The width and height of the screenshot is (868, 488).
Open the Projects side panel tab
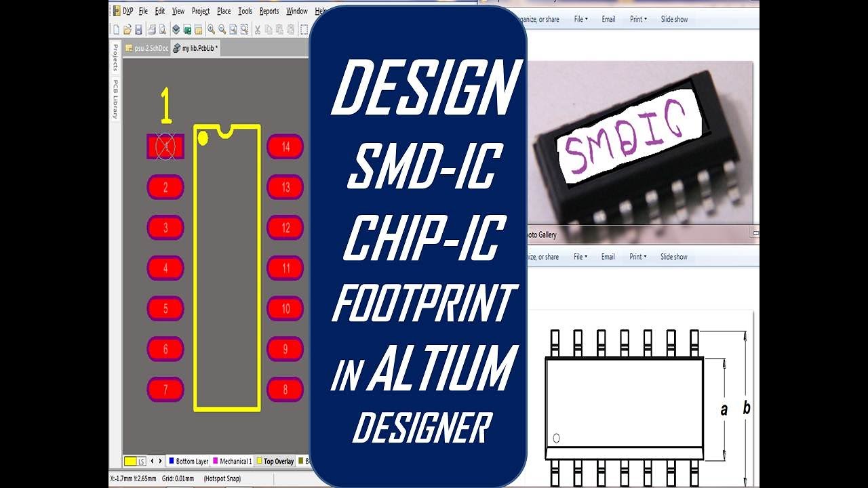click(x=115, y=58)
